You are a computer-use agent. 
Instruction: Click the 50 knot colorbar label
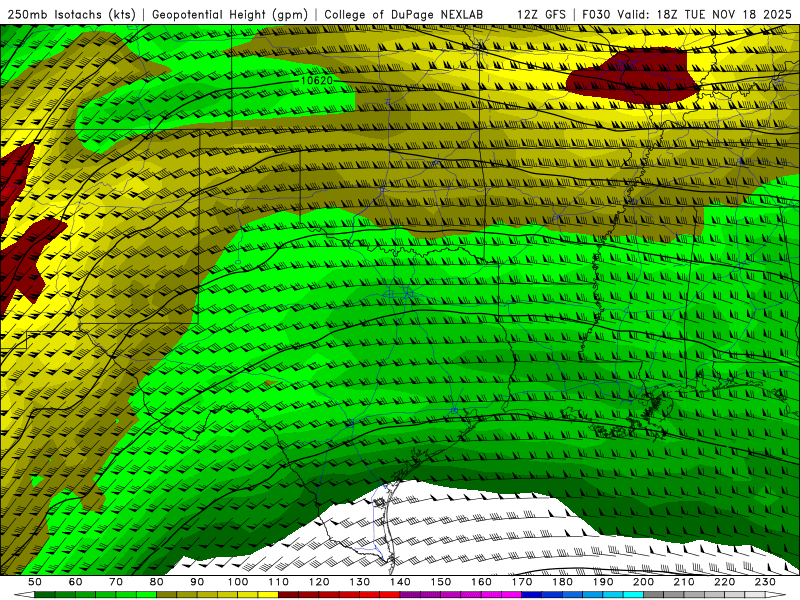(x=35, y=582)
